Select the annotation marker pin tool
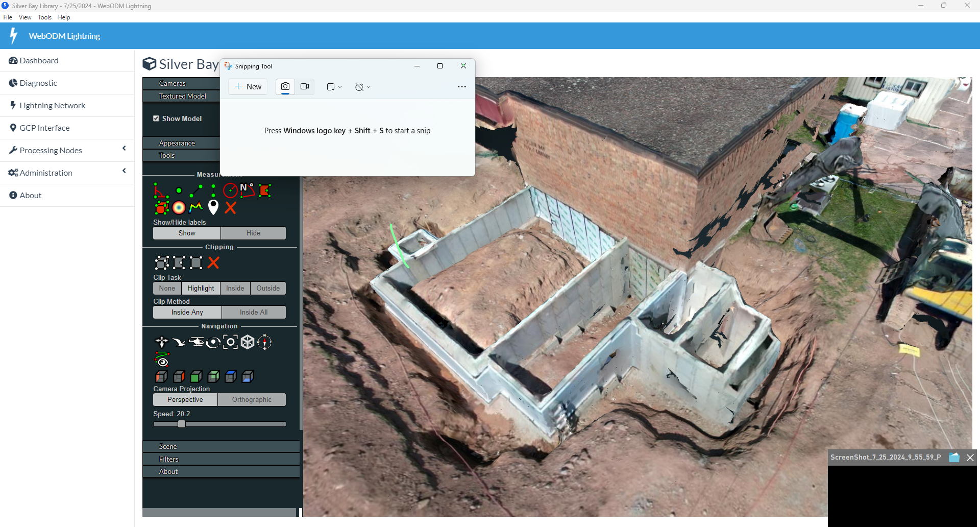Screen dimensions: 980x527 213,207
